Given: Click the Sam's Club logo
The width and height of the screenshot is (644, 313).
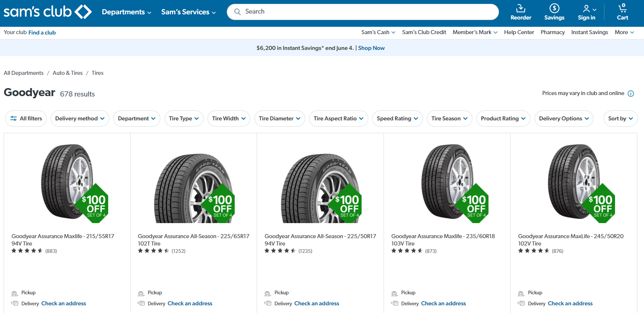Looking at the screenshot, I should 48,12.
